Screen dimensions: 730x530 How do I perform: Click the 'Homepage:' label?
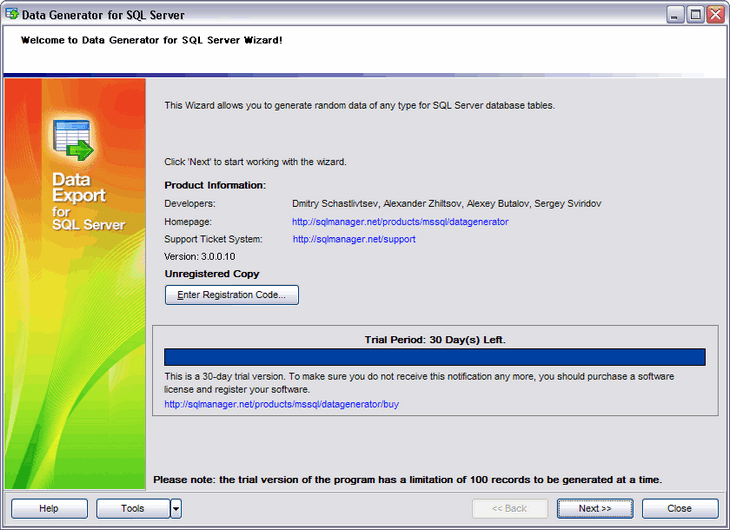[188, 222]
